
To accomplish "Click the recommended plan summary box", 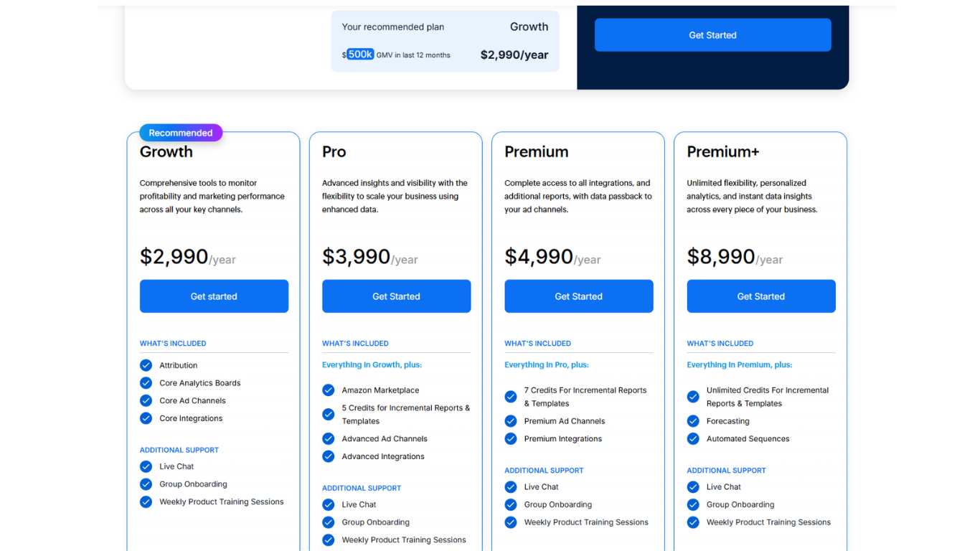I will coord(445,39).
